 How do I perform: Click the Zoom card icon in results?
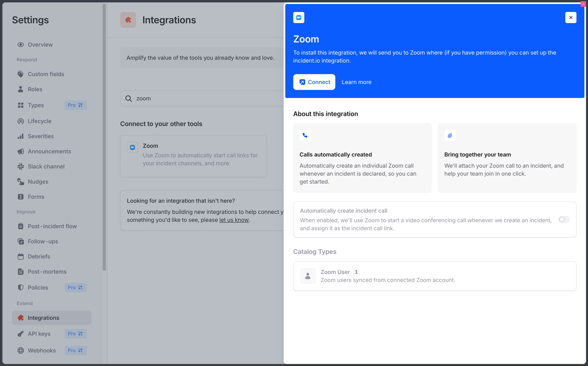[x=132, y=147]
